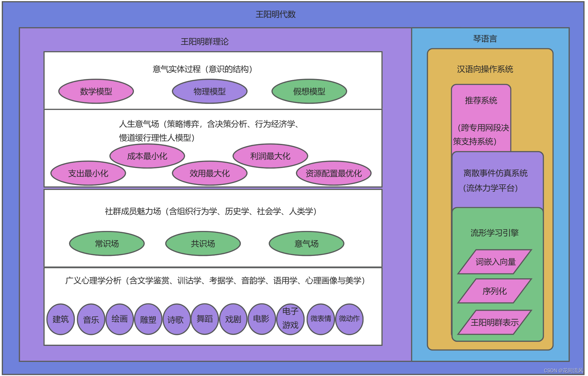Click the (流体力学平台) text
The width and height of the screenshot is (588, 376).
click(490, 188)
